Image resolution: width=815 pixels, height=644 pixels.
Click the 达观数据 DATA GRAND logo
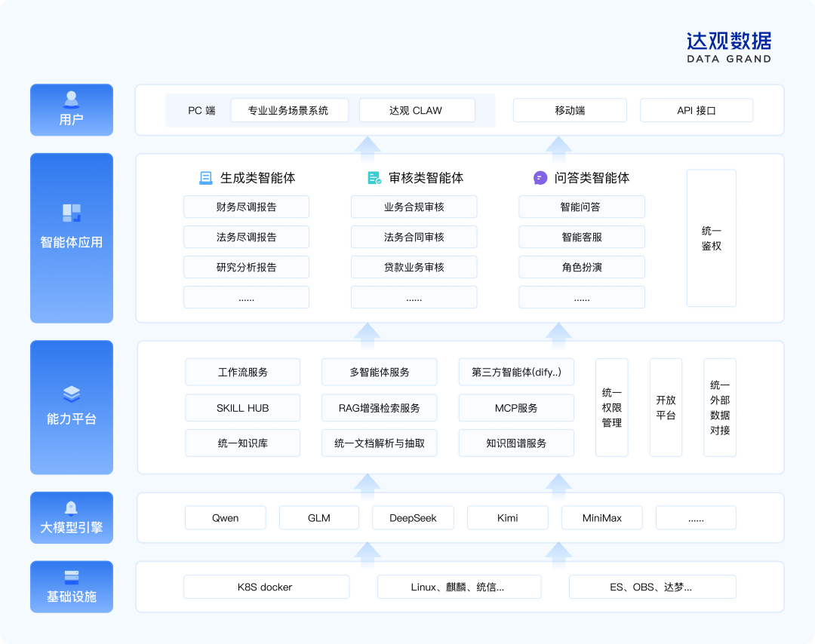729,48
